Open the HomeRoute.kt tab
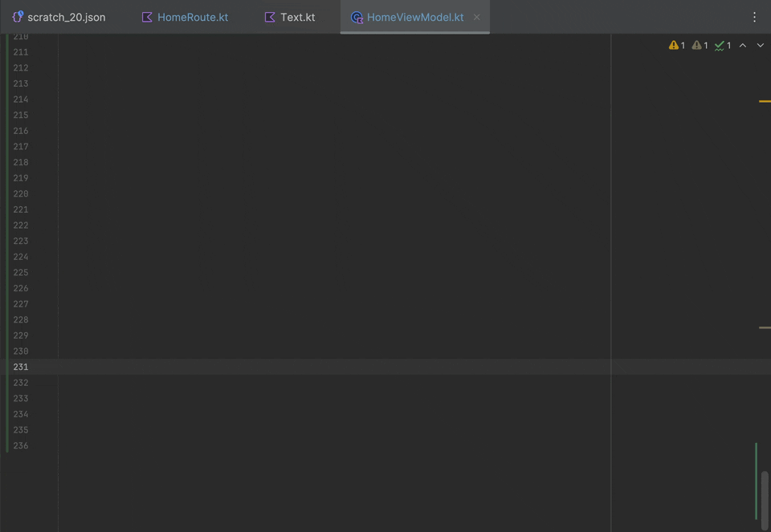The width and height of the screenshot is (771, 532). 185,17
